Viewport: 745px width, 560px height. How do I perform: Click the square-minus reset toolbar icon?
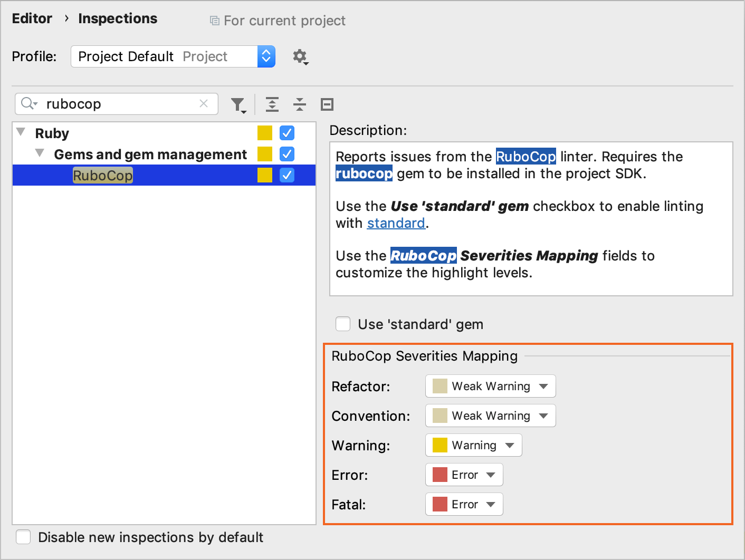pos(327,104)
